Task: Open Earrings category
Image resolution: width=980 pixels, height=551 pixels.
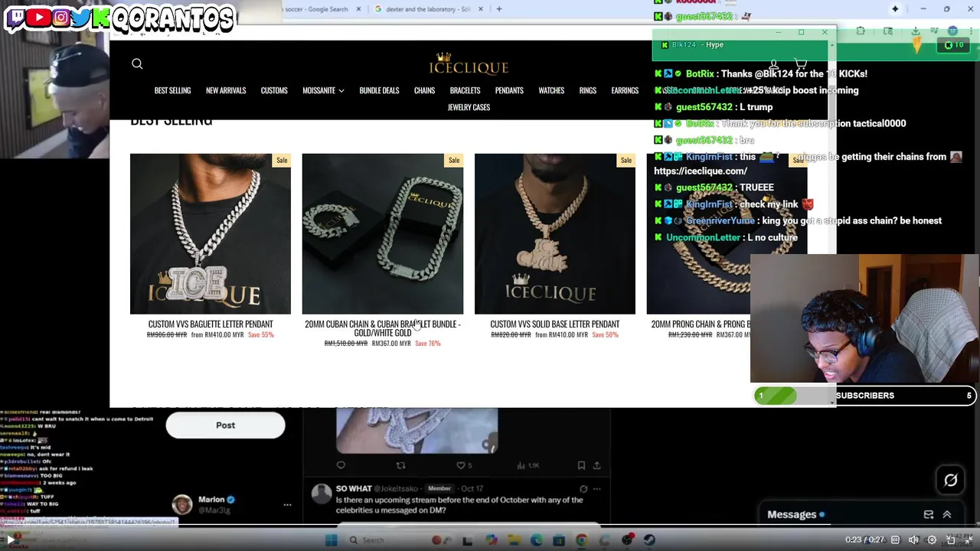Action: click(625, 90)
